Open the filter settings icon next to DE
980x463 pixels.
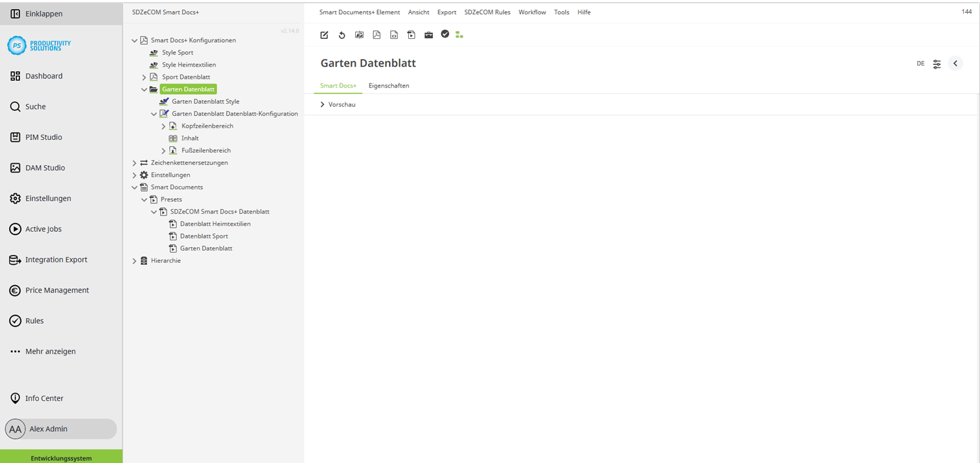pos(937,63)
